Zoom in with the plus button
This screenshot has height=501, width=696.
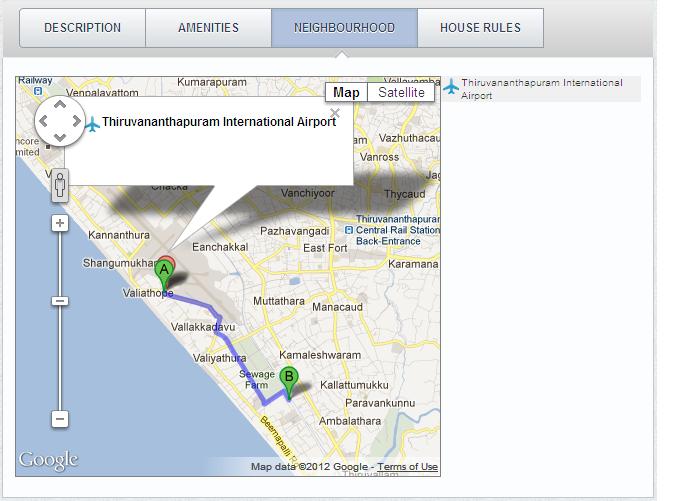point(60,223)
